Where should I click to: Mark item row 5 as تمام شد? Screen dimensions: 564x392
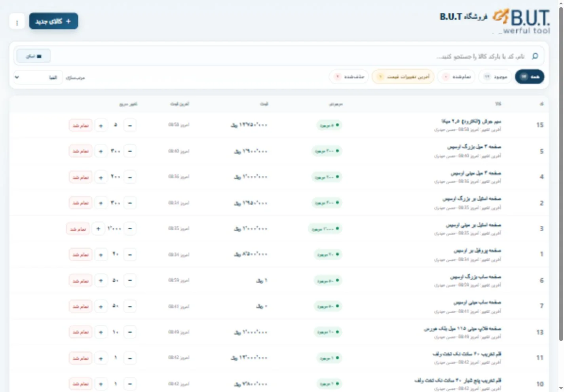(x=80, y=151)
